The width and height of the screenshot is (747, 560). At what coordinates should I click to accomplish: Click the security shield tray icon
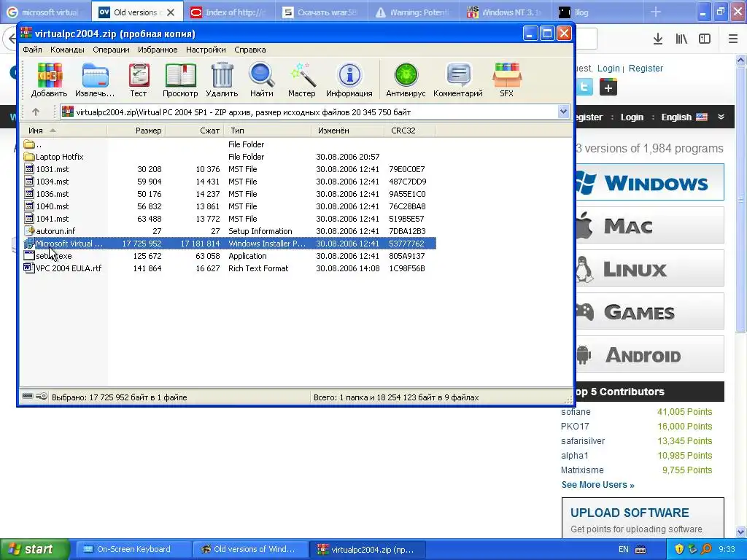(x=679, y=549)
